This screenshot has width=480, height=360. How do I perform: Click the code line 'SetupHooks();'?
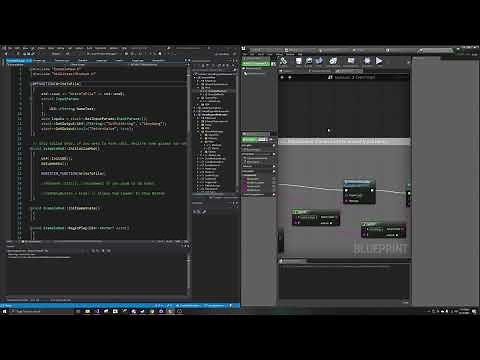[55, 164]
